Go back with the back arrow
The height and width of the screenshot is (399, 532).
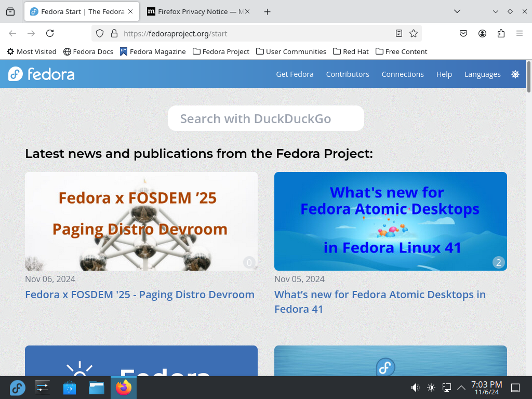coord(12,33)
